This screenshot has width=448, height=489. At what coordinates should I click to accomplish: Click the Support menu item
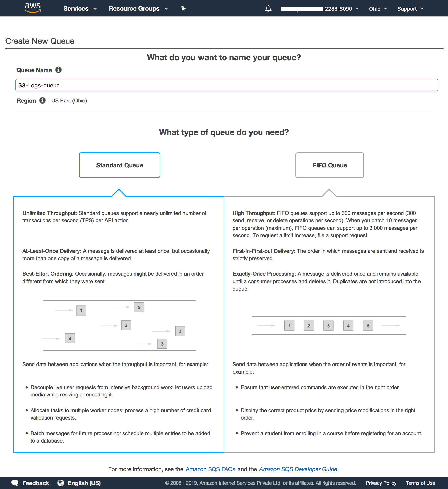411,9
